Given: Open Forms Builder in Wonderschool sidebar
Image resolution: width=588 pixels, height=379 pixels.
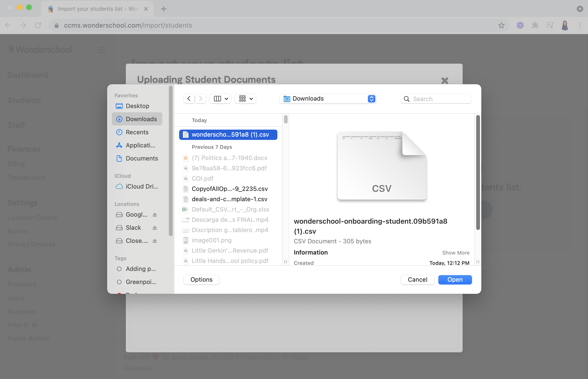Looking at the screenshot, I should [28, 338].
